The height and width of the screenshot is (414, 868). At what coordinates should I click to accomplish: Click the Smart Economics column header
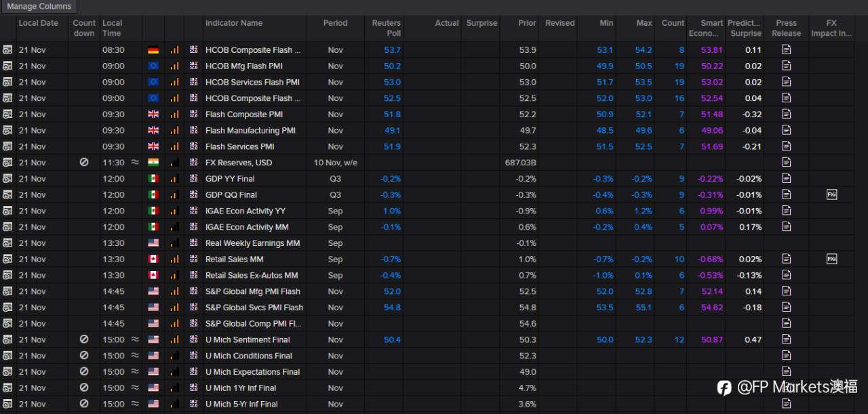point(707,28)
